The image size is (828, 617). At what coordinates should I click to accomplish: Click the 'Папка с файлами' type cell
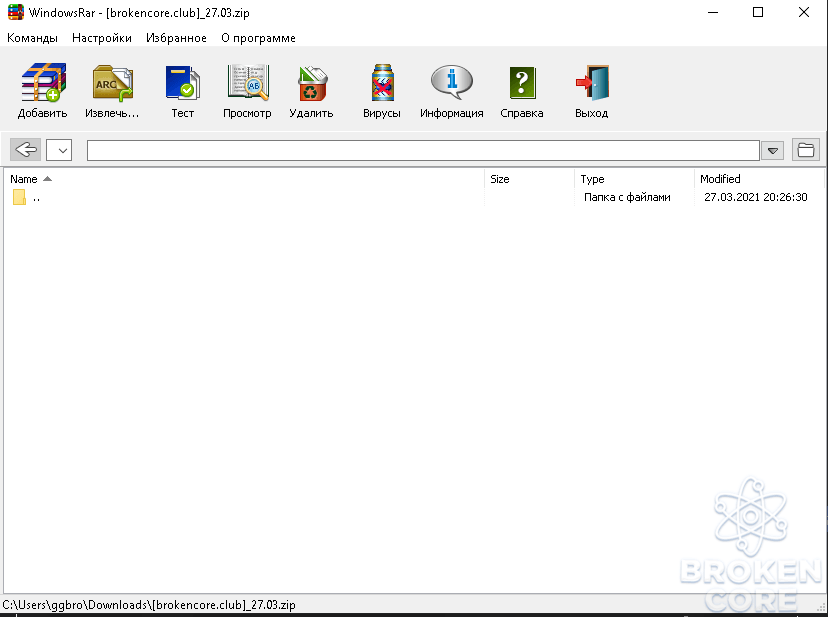click(627, 197)
